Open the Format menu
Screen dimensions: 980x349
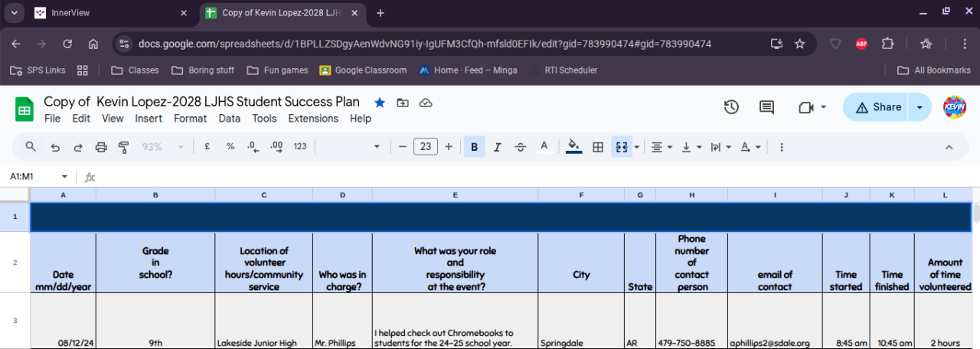click(190, 119)
